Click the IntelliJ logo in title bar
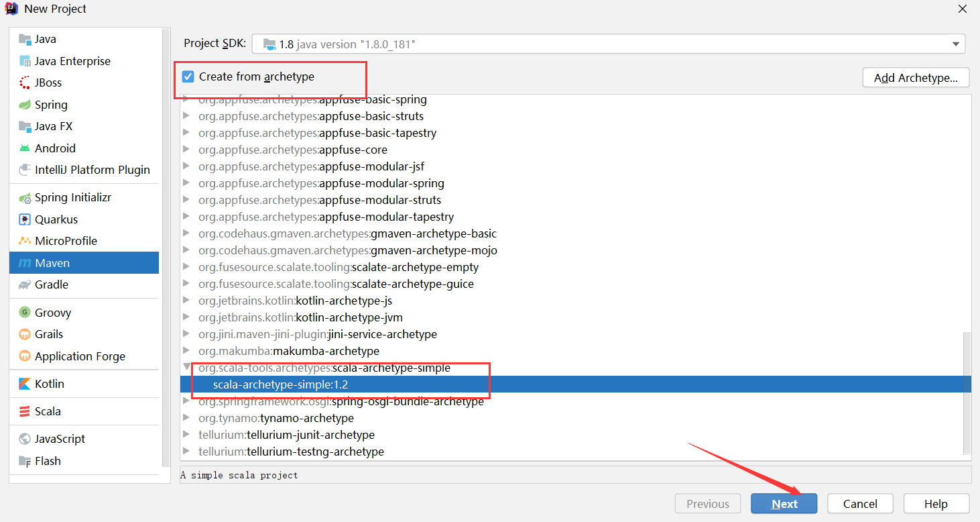 (11, 9)
